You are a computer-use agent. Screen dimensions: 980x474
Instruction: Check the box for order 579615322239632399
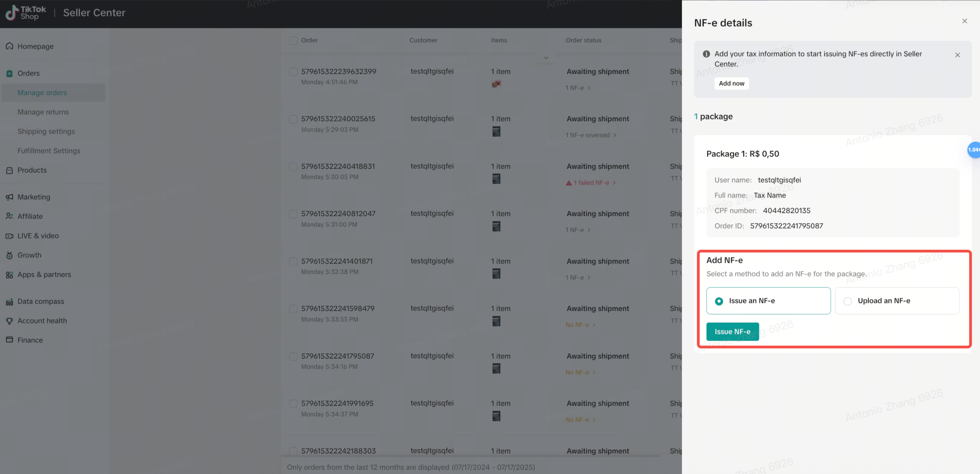(293, 72)
